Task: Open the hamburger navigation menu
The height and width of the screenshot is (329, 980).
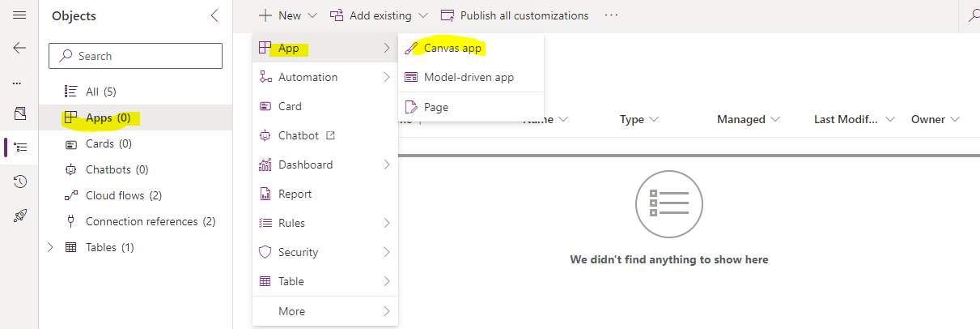Action: pyautogui.click(x=19, y=15)
